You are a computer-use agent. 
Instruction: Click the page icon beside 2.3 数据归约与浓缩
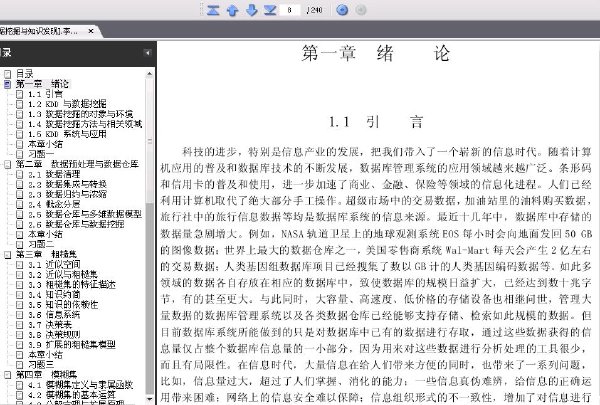click(20, 194)
